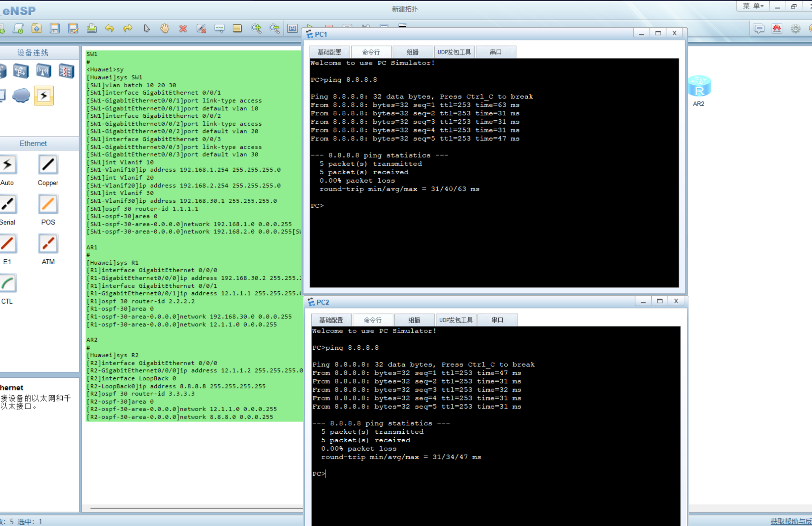The width and height of the screenshot is (812, 526).
Task: Click the Save topology floppy icon
Action: (55, 29)
